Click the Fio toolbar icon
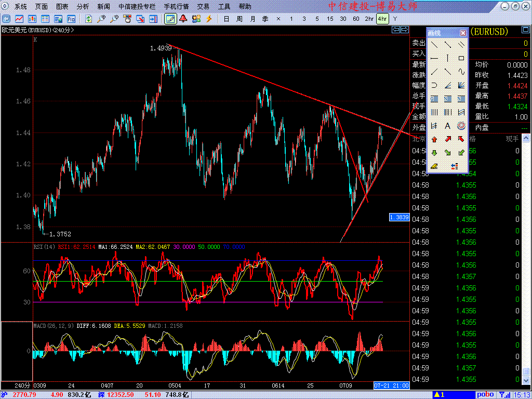 pos(71,19)
